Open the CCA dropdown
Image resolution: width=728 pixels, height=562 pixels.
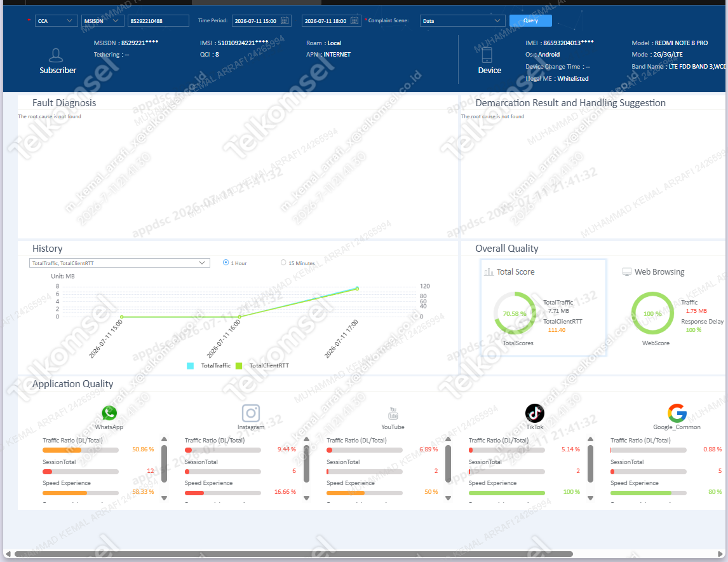56,20
